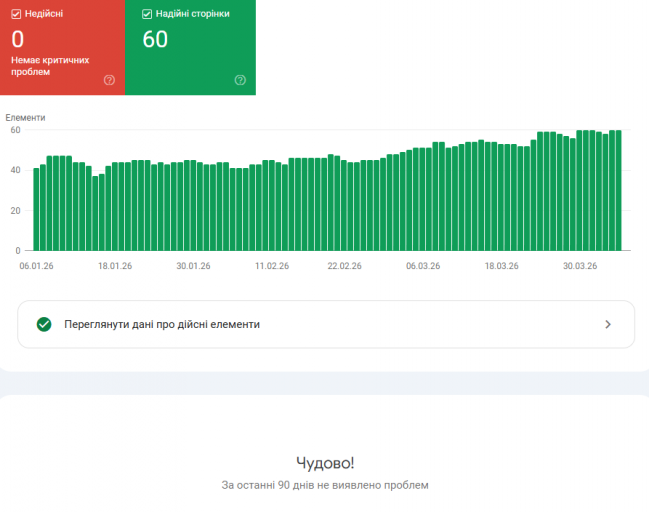
Task: Expand chevron arrow on дійсні елементи row
Action: pyautogui.click(x=608, y=324)
